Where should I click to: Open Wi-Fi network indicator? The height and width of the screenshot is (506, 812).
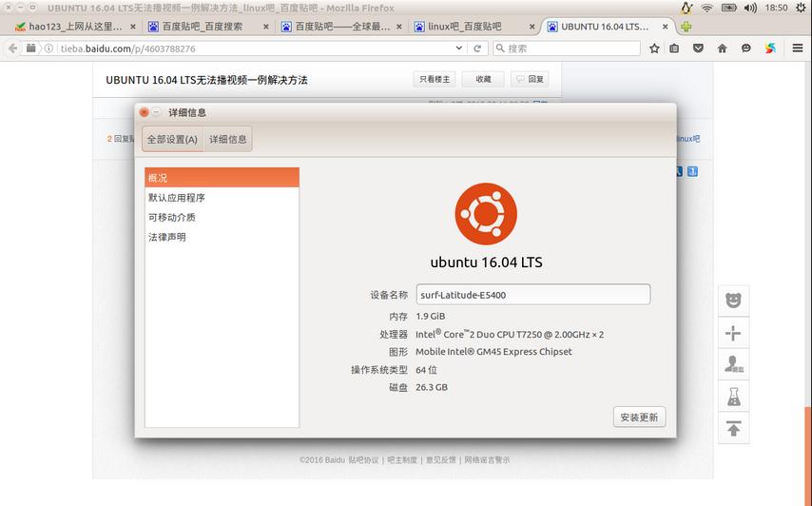coord(706,8)
